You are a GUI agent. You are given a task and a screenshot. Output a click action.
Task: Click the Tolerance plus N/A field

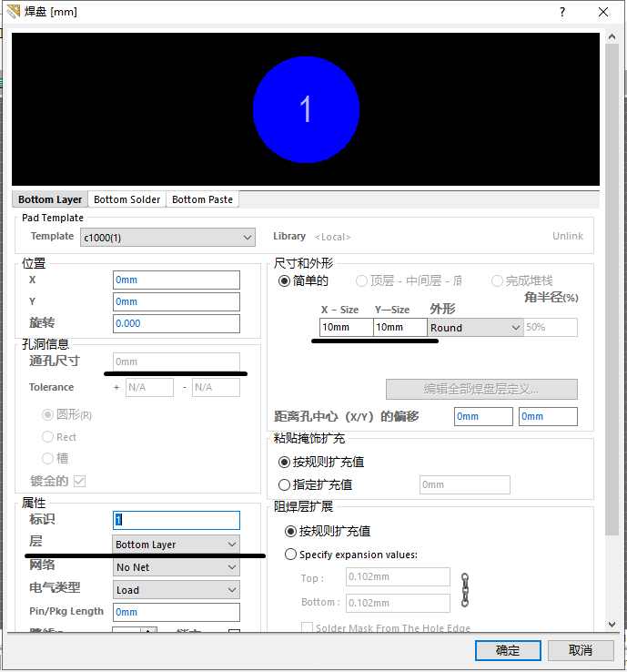[x=149, y=387]
